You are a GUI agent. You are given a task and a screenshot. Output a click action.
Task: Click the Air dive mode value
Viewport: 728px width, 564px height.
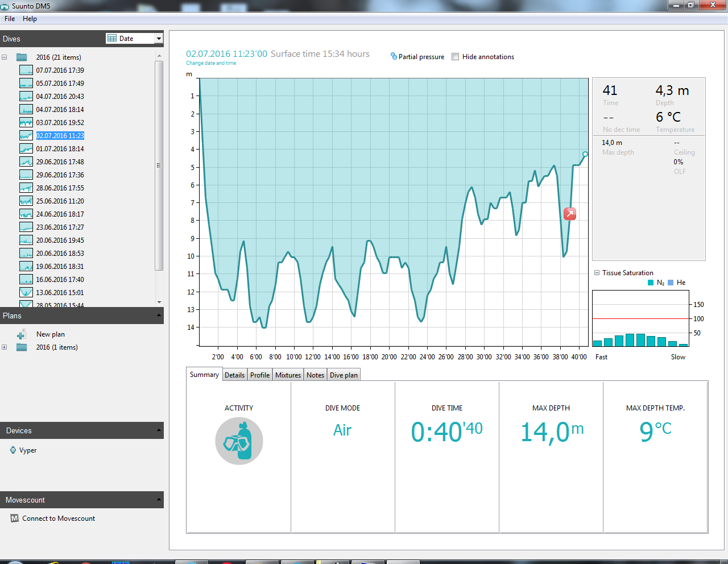coord(342,430)
